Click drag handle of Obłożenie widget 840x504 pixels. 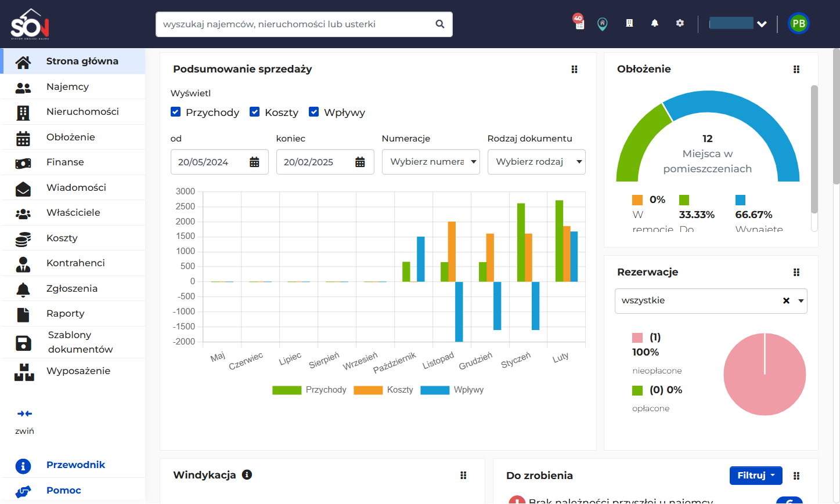pyautogui.click(x=796, y=69)
